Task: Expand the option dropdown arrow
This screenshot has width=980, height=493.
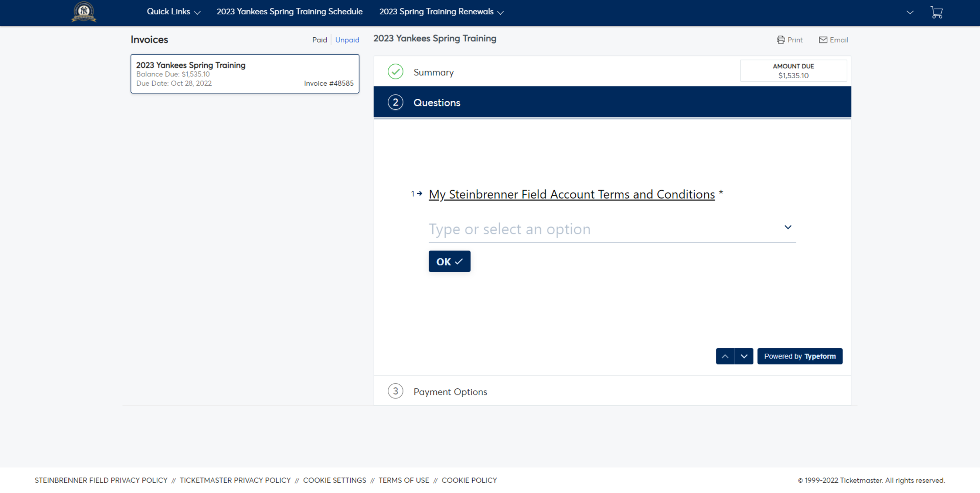Action: coord(788,227)
